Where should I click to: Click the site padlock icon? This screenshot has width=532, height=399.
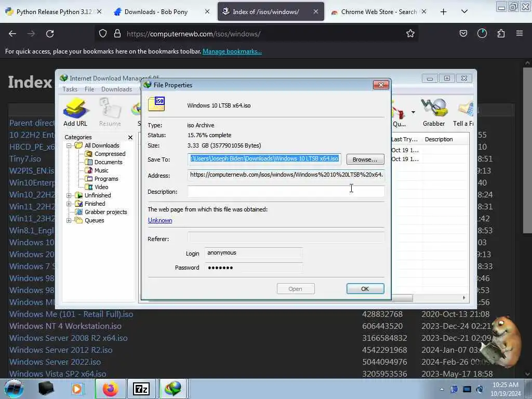[117, 34]
